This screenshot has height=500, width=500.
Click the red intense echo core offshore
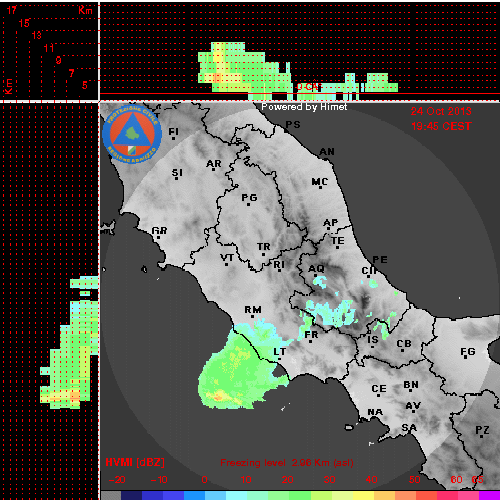(x=218, y=397)
